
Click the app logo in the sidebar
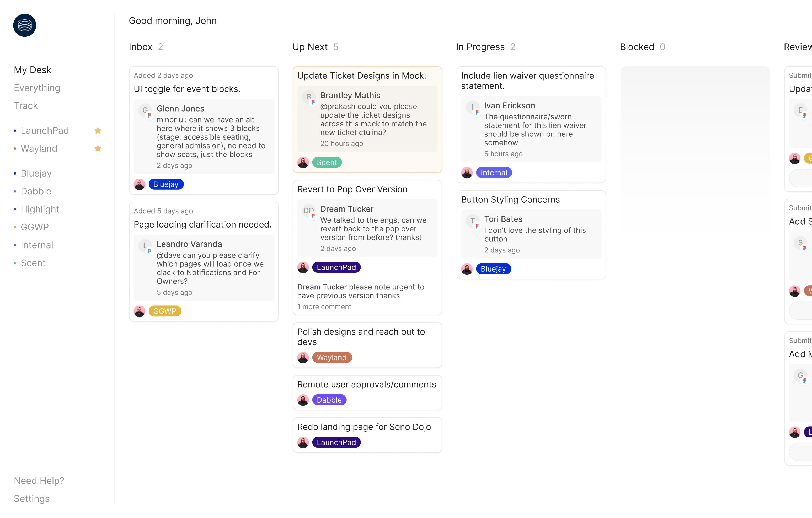[x=25, y=25]
